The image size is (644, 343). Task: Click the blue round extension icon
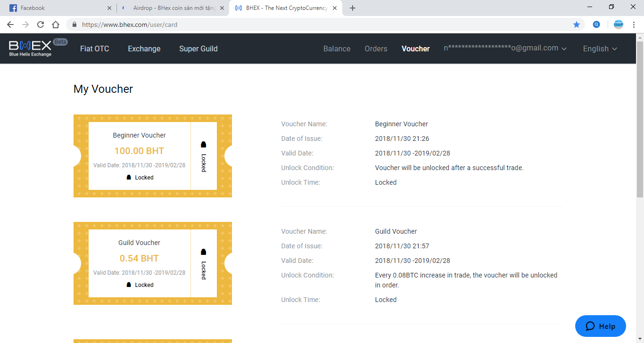click(x=596, y=24)
